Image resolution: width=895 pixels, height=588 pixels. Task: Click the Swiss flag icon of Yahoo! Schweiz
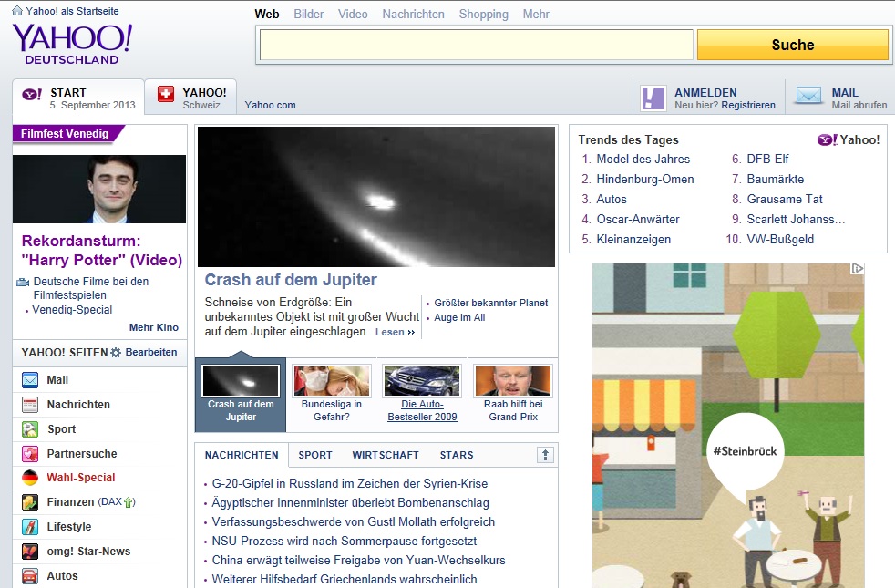[166, 94]
